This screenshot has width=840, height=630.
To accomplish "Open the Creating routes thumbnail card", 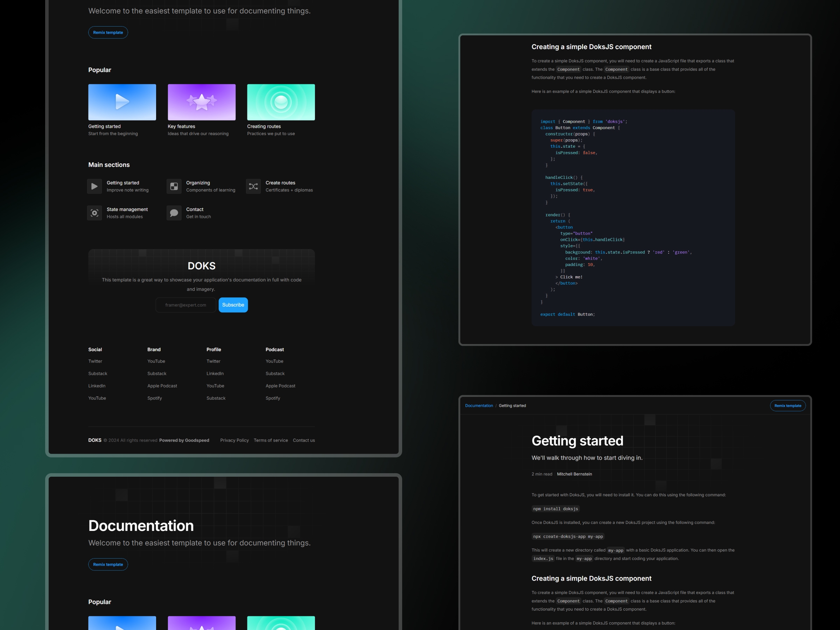I will pos(281,102).
